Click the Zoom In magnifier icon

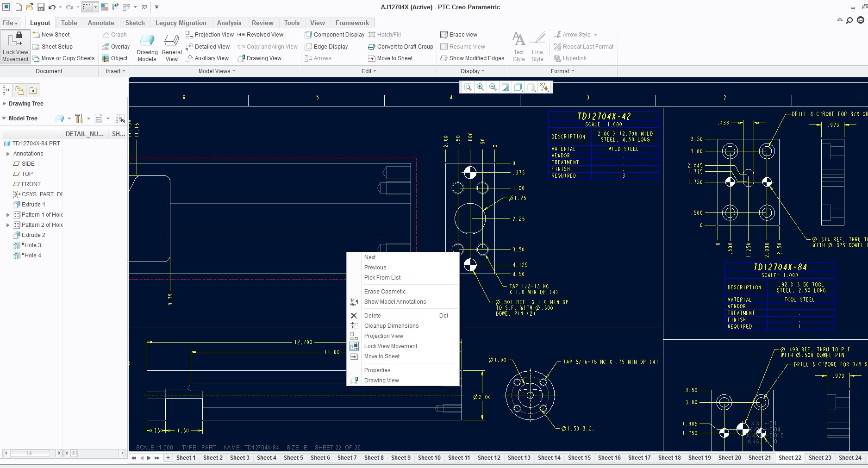point(481,87)
